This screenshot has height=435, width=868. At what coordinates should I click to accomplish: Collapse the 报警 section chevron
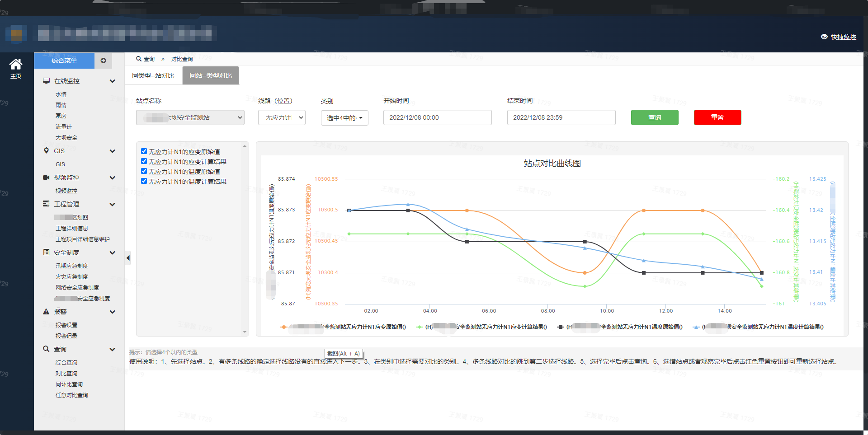pyautogui.click(x=112, y=312)
